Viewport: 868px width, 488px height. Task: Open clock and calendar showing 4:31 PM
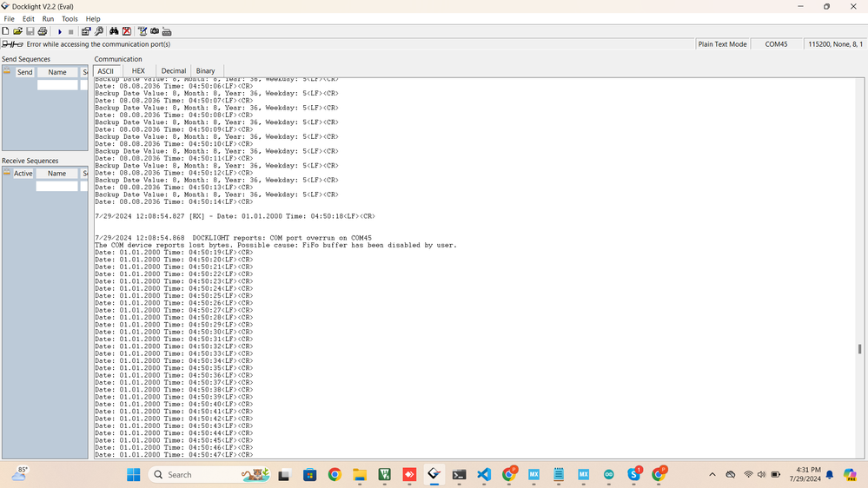(x=805, y=474)
